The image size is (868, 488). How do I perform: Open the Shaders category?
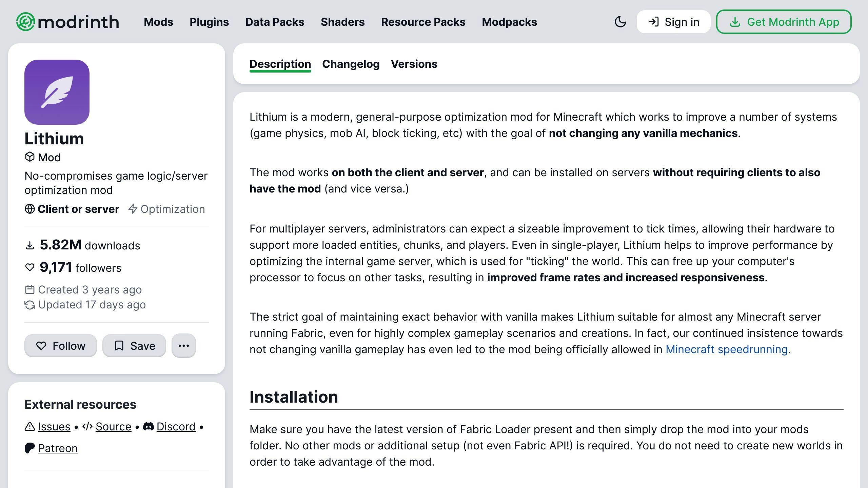point(342,22)
